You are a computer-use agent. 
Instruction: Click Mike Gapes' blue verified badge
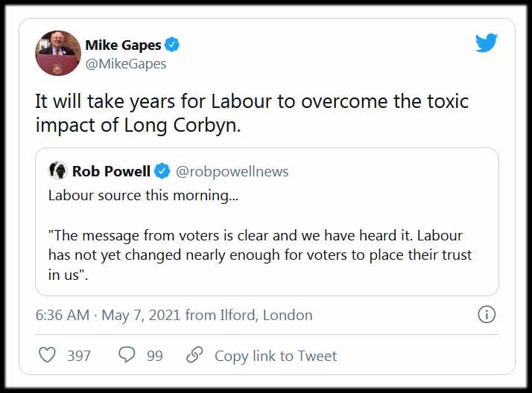pos(172,45)
